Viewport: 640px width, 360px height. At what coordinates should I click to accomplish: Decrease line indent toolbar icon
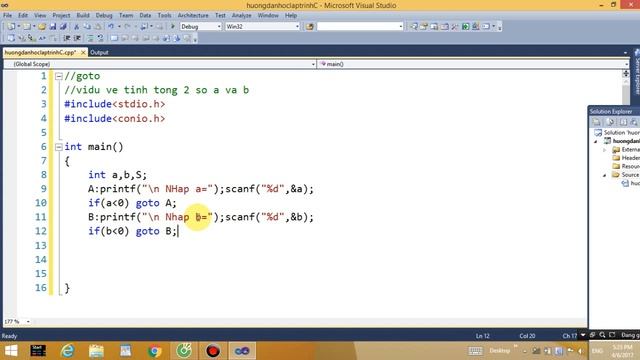[67, 38]
